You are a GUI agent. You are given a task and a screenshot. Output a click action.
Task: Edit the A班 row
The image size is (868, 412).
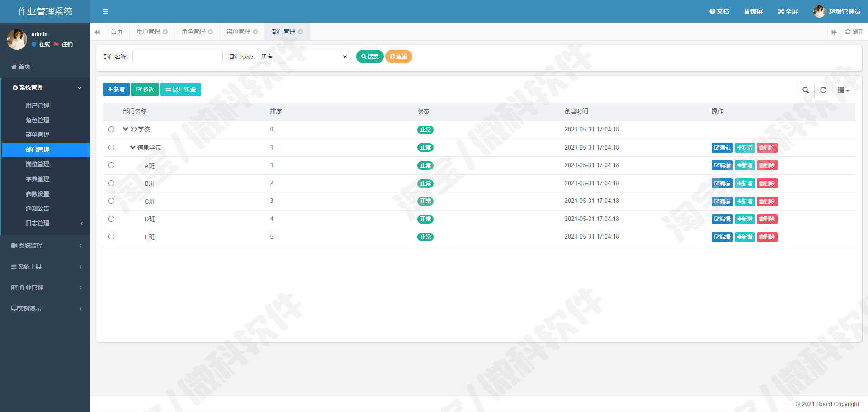[x=722, y=165]
